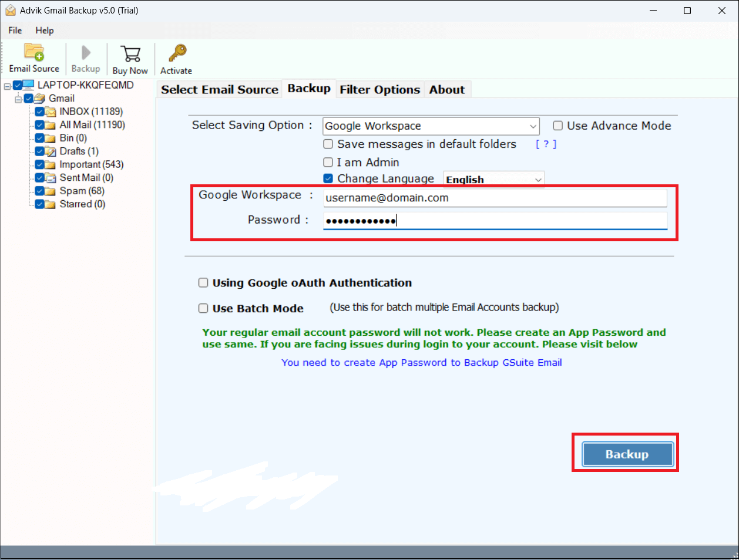The width and height of the screenshot is (739, 560).
Task: Click the LAPTOP-KKQFEQMD computer icon
Action: click(x=29, y=85)
